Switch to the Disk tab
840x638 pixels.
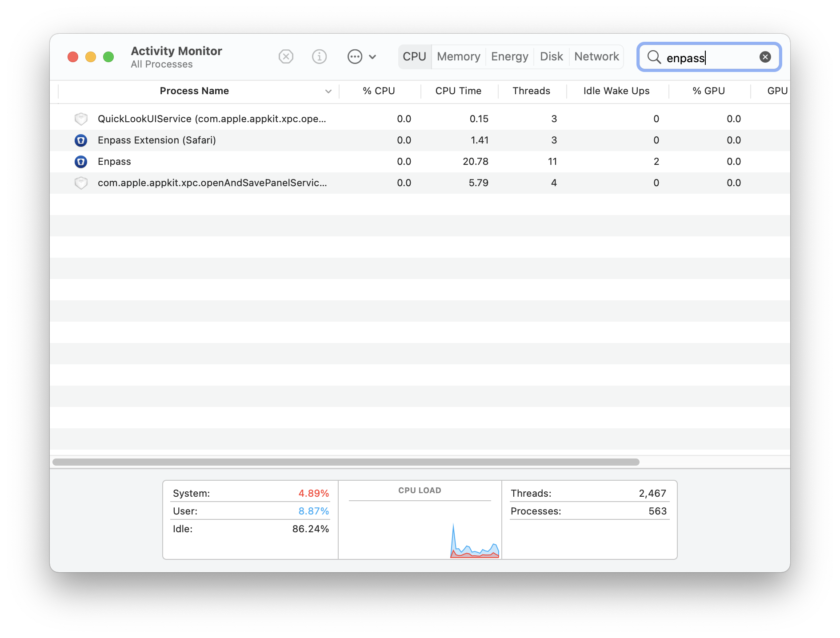[551, 57]
